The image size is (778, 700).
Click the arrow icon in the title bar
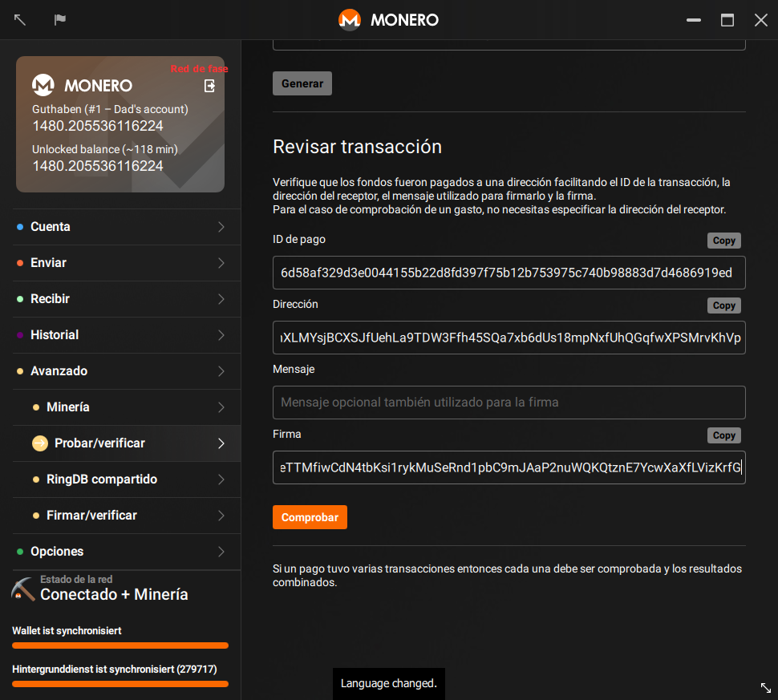click(x=20, y=20)
